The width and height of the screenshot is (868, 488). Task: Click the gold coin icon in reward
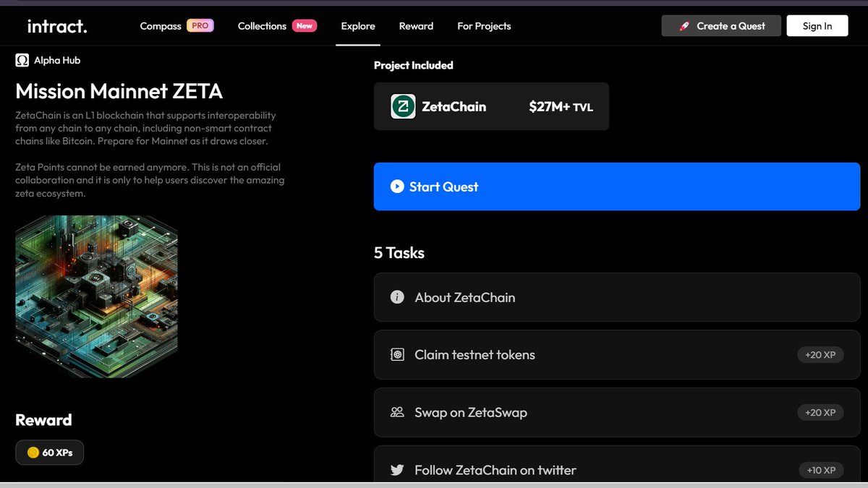click(33, 453)
